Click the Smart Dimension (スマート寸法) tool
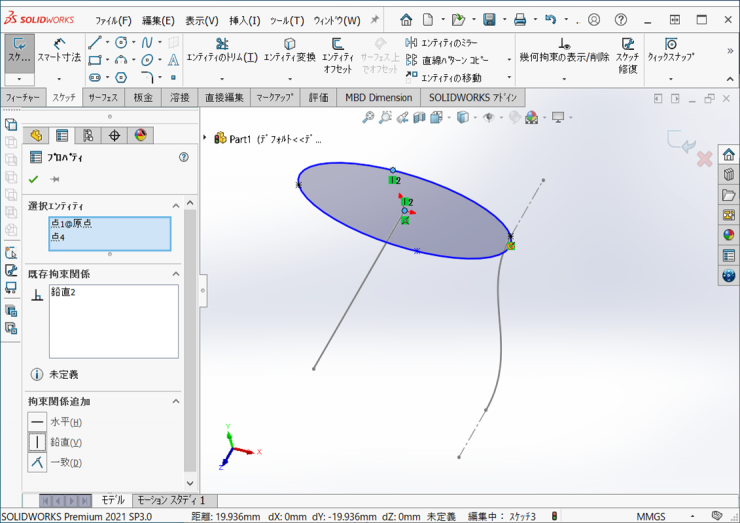This screenshot has width=740, height=523. [59, 50]
